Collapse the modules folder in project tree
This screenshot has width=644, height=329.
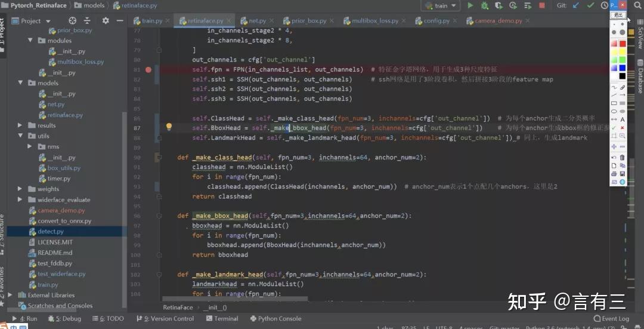(31, 41)
